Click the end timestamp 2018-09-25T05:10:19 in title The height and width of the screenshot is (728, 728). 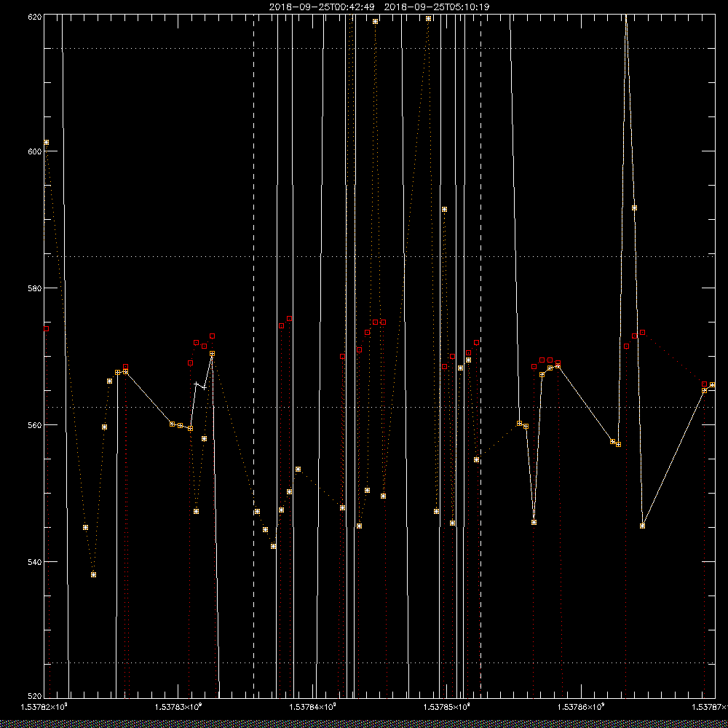point(437,7)
